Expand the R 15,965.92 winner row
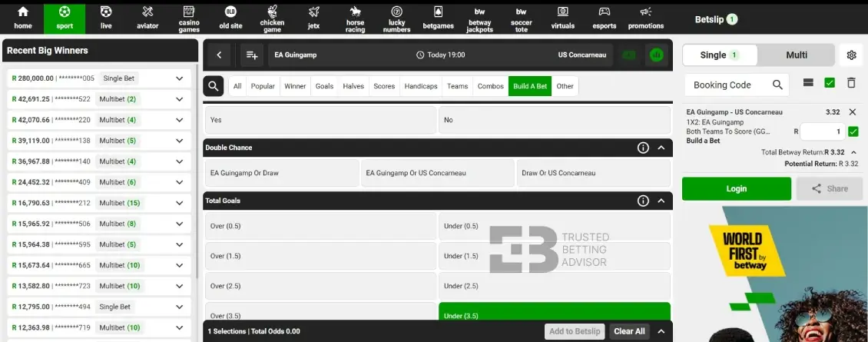Image resolution: width=868 pixels, height=342 pixels. point(179,224)
